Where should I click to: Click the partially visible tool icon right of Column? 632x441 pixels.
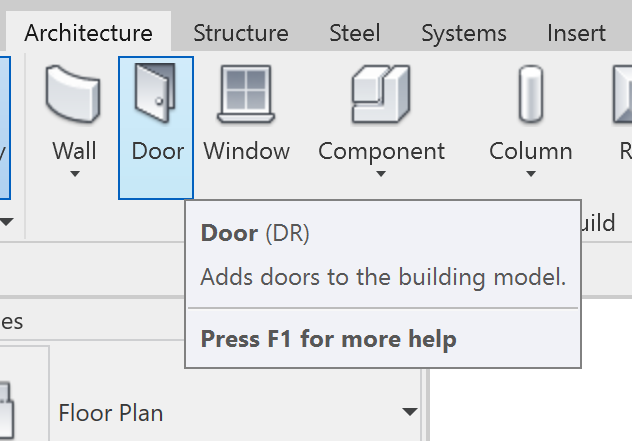[621, 95]
